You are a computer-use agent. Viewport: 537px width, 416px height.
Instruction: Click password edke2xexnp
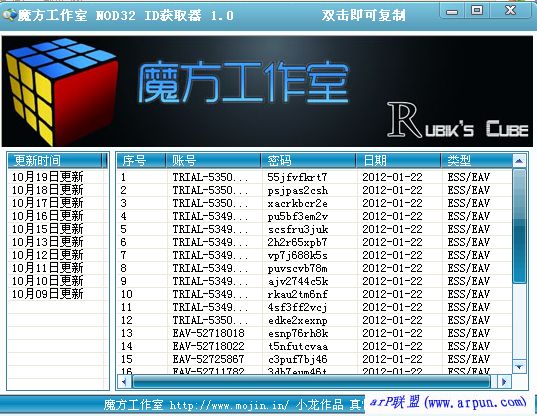click(297, 320)
